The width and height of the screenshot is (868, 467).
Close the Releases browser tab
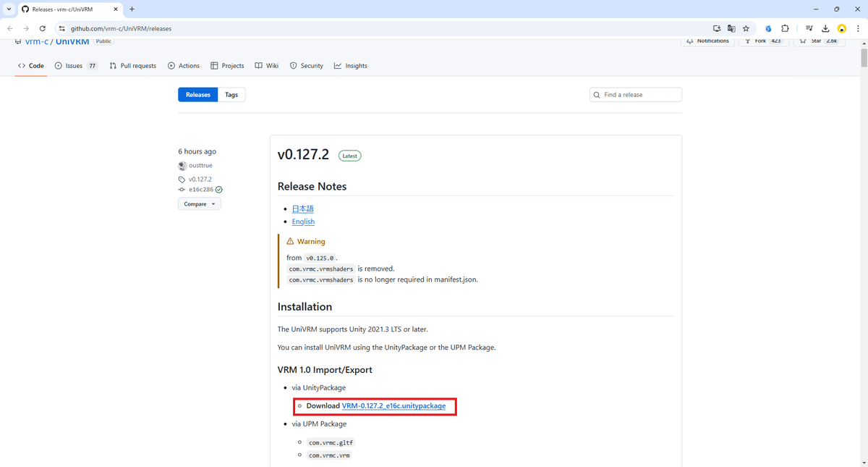116,9
